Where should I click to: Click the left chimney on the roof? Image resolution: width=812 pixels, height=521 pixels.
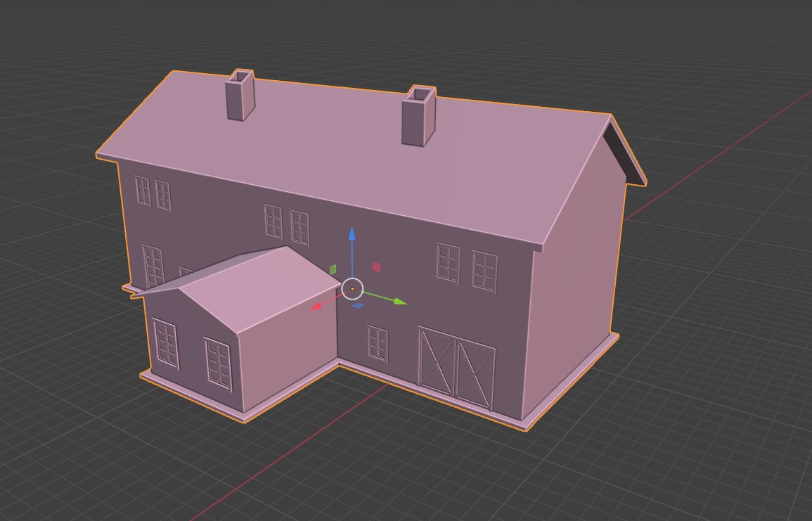coord(240,96)
